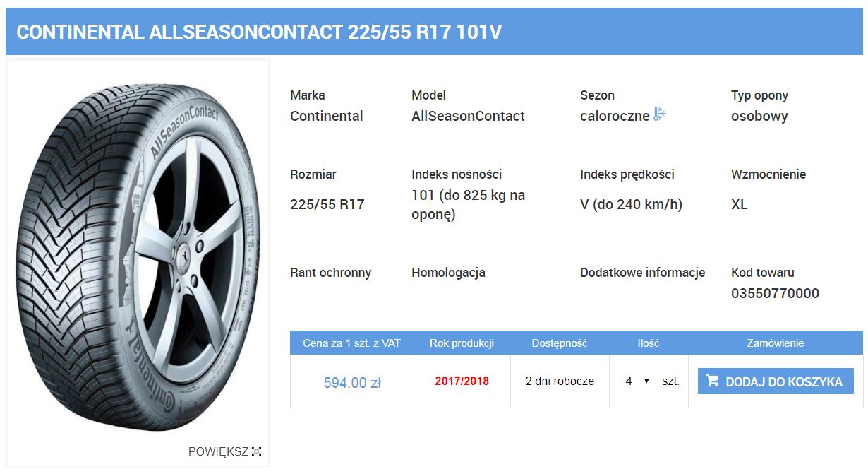Viewport: 868px width, 474px height.
Task: Click the enlarge icon beside POWIĘKSZ
Action: pyautogui.click(x=256, y=451)
